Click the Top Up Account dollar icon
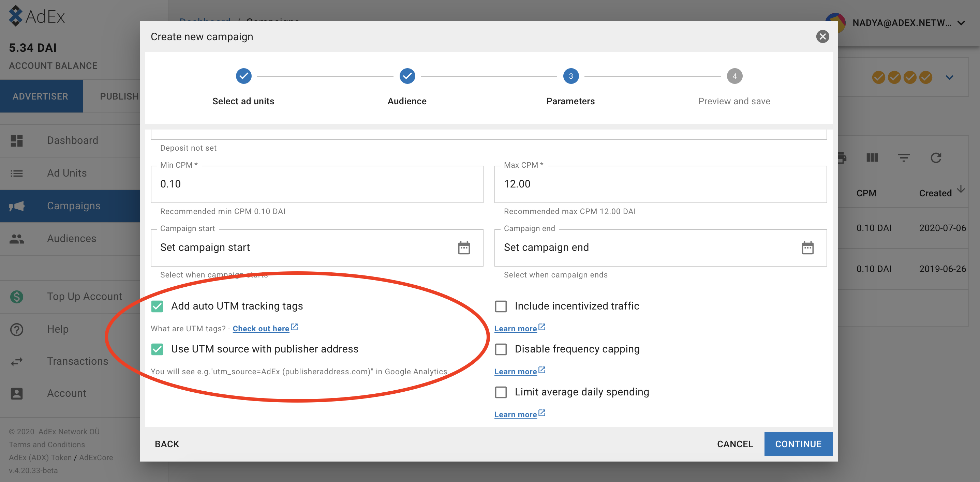980x482 pixels. pos(17,296)
